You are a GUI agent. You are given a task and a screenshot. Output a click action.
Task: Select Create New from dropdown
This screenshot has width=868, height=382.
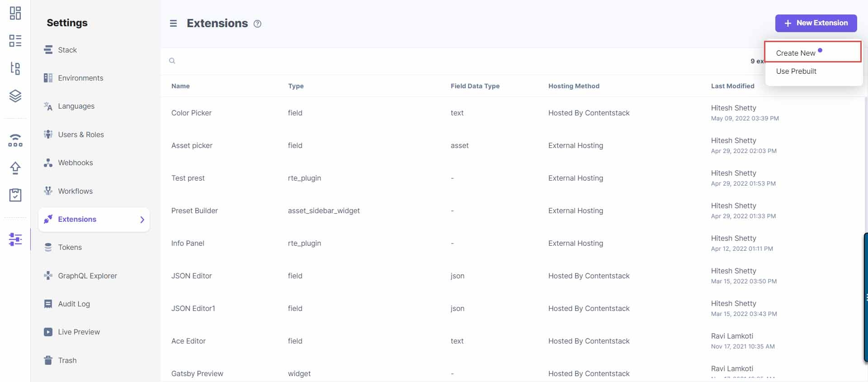(x=796, y=53)
